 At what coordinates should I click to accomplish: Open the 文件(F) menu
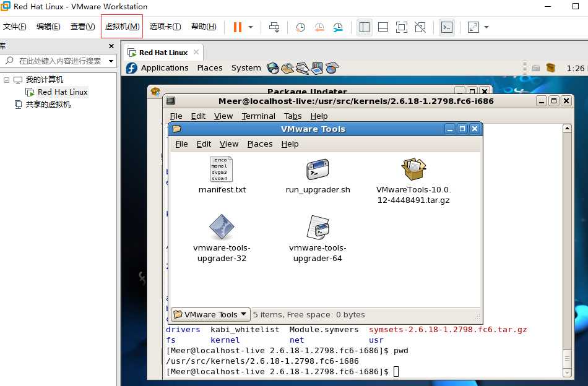coord(15,27)
